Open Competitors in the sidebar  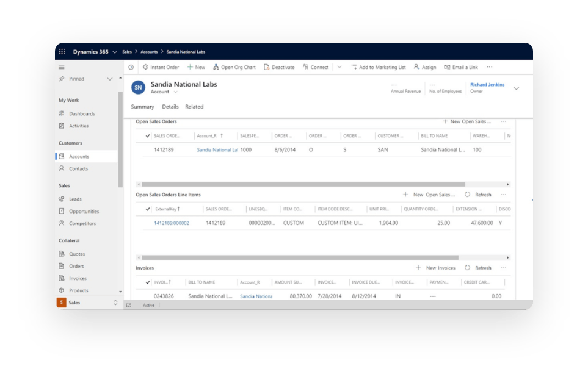pyautogui.click(x=82, y=223)
